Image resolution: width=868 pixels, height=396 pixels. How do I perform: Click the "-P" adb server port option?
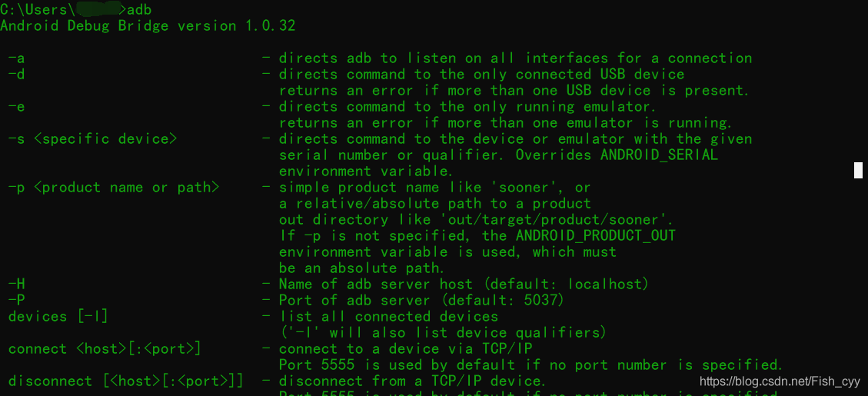(x=16, y=300)
